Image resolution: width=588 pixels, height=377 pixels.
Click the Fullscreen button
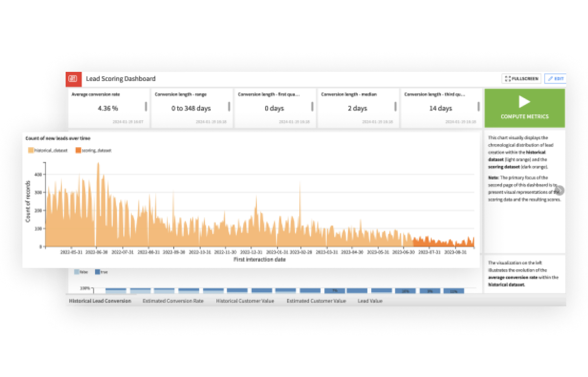click(521, 79)
